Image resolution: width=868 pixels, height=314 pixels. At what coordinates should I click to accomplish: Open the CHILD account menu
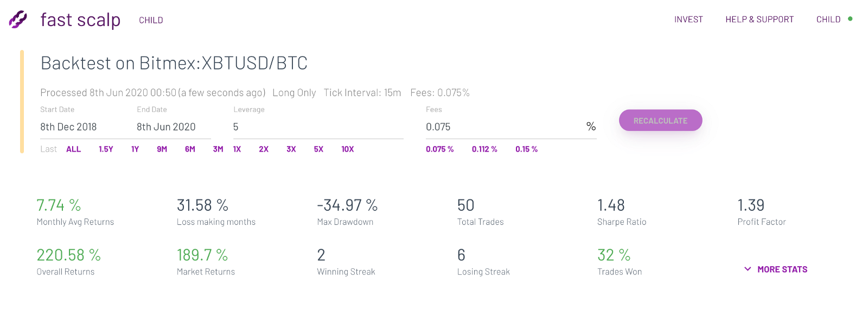[x=828, y=19]
